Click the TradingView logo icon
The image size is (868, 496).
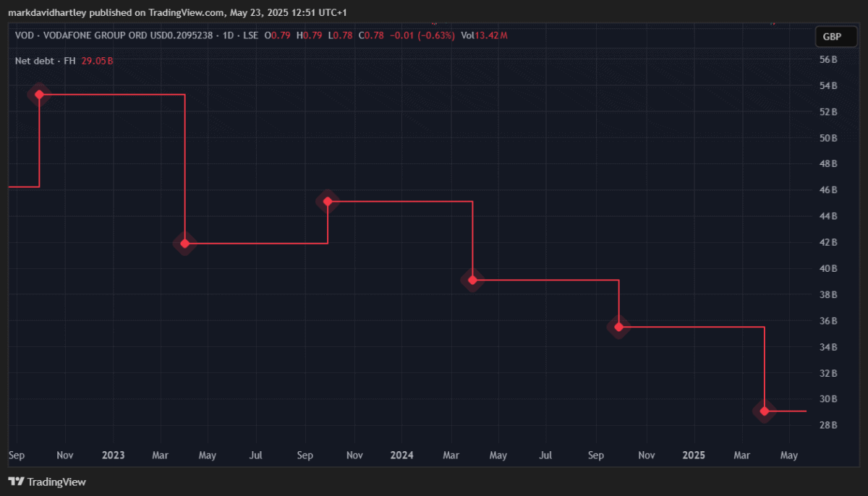16,482
